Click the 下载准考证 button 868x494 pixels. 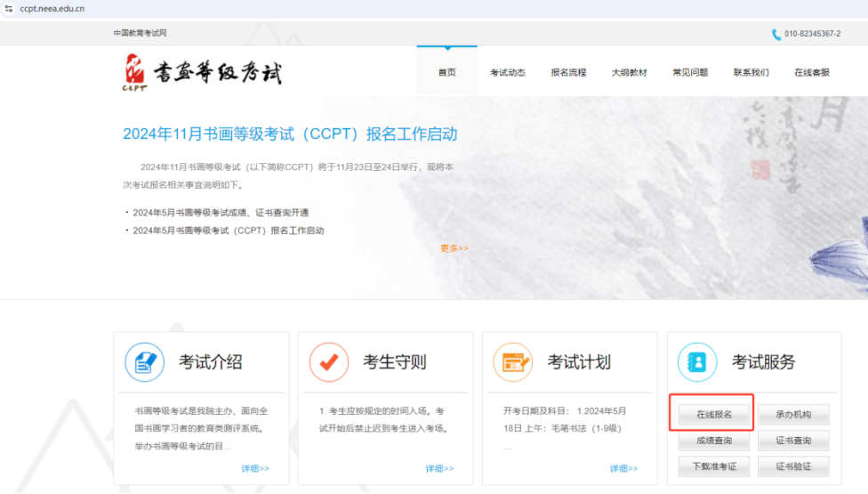[x=713, y=466]
